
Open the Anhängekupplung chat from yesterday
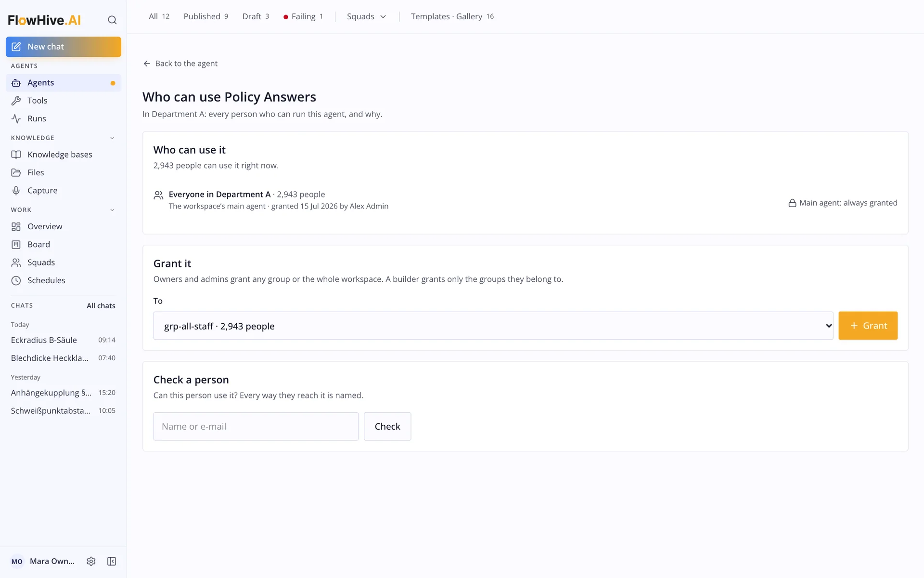tap(63, 393)
